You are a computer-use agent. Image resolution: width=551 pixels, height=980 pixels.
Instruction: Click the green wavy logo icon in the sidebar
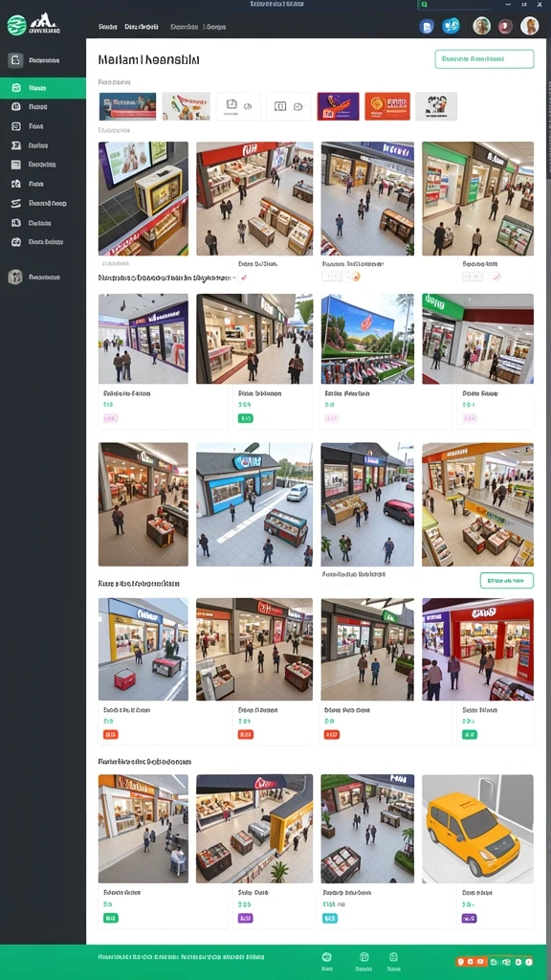pos(17,26)
